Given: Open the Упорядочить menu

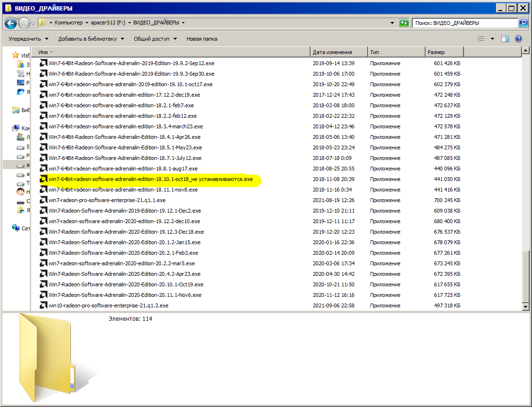Looking at the screenshot, I should 28,39.
